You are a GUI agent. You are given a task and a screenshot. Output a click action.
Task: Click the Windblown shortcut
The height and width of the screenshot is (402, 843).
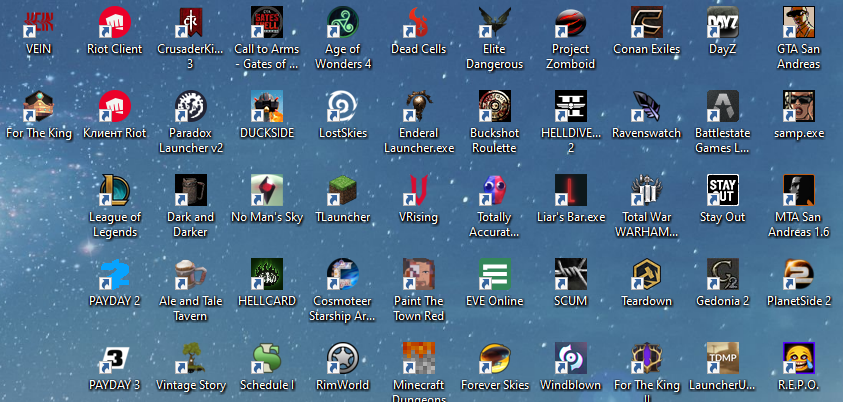570,358
